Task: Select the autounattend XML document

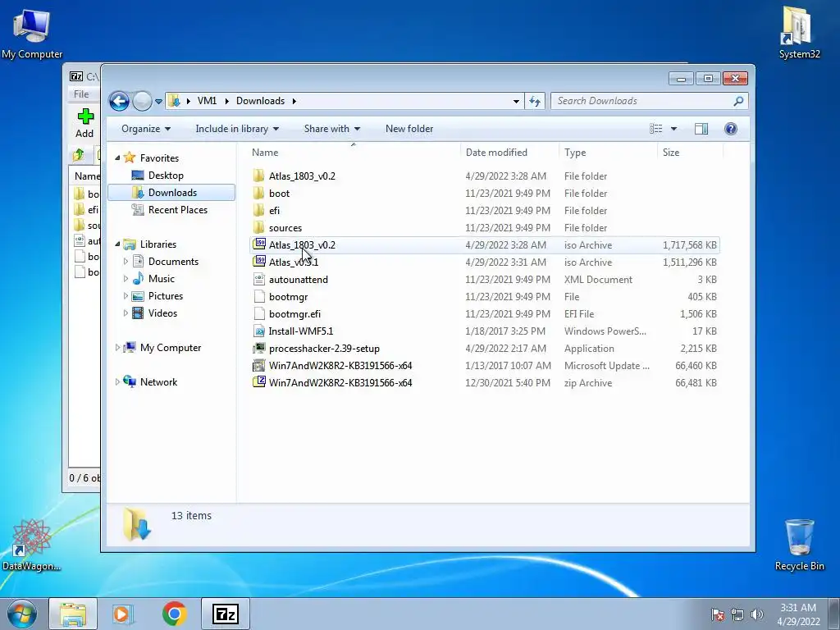Action: pos(485,280)
